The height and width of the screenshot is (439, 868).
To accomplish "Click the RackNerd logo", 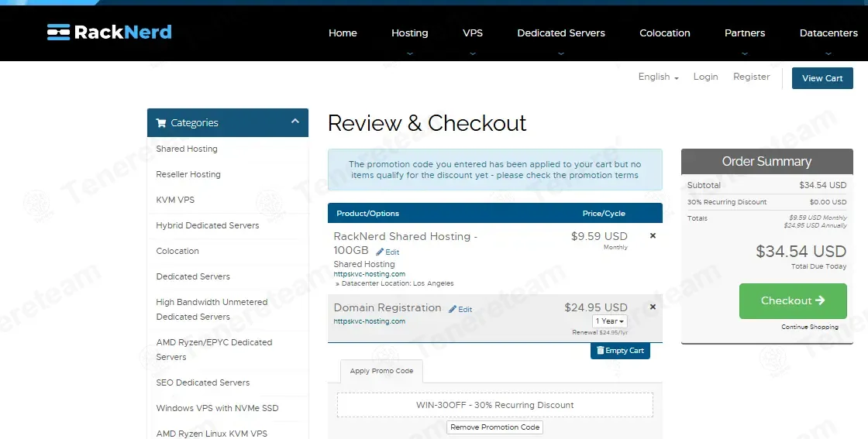I will click(109, 32).
